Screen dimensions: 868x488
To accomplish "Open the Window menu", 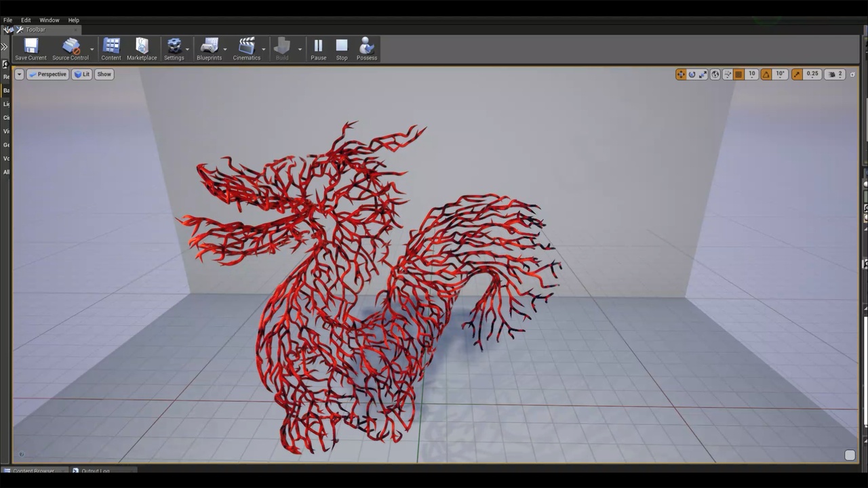I will pyautogui.click(x=49, y=20).
